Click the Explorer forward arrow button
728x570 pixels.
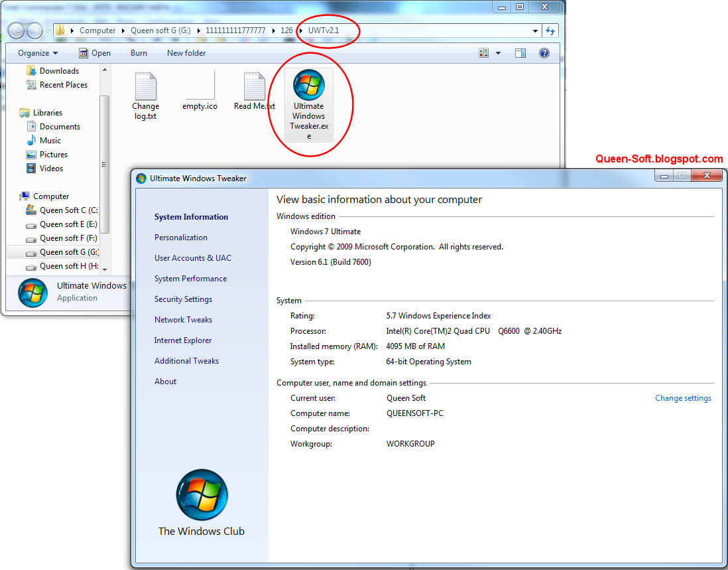pyautogui.click(x=34, y=31)
